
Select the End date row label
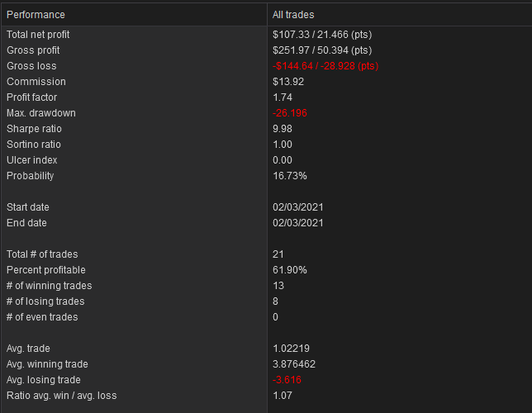tap(26, 223)
